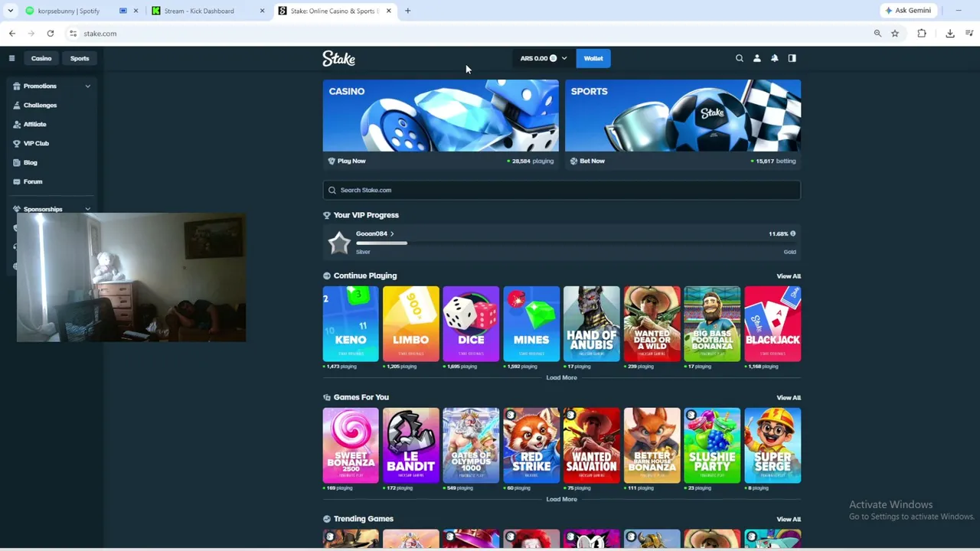Click the info icon beside 11.68%
The height and width of the screenshot is (551, 980).
(x=792, y=233)
